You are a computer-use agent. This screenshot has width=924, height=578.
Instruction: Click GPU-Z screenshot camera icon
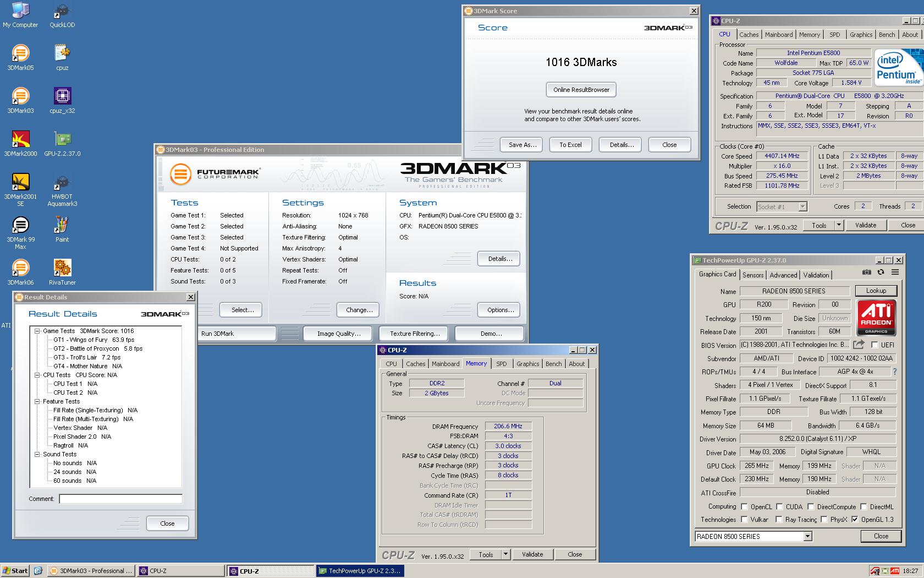pyautogui.click(x=867, y=272)
